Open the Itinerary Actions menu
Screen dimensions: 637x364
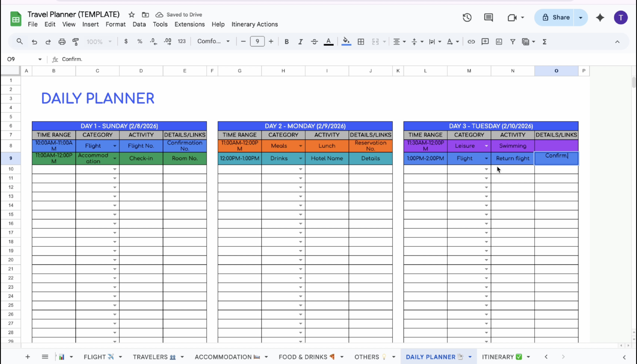click(x=255, y=24)
